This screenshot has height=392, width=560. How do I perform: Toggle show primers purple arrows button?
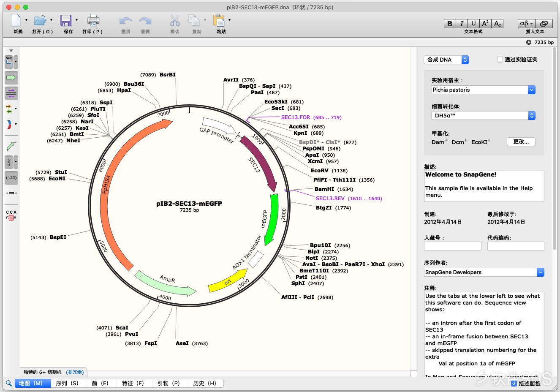point(11,93)
